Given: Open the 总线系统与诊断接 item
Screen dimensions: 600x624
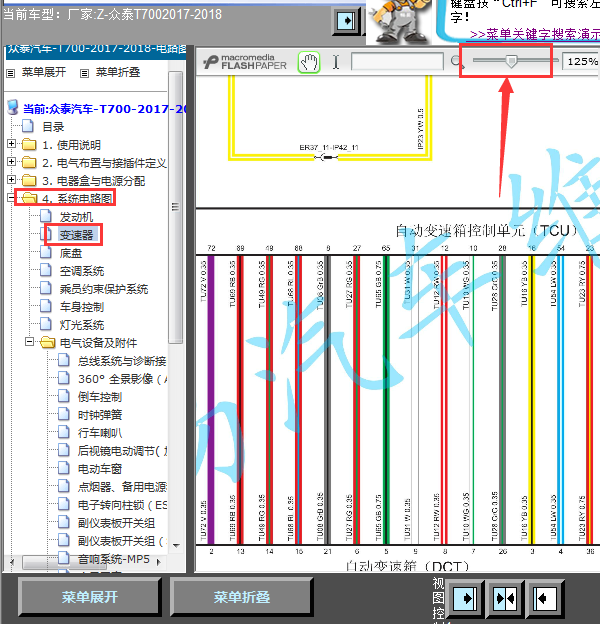Looking at the screenshot, I should [x=122, y=361].
